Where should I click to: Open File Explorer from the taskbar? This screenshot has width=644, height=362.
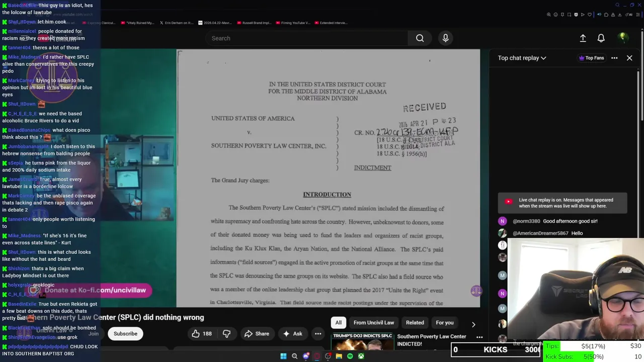pos(339,356)
